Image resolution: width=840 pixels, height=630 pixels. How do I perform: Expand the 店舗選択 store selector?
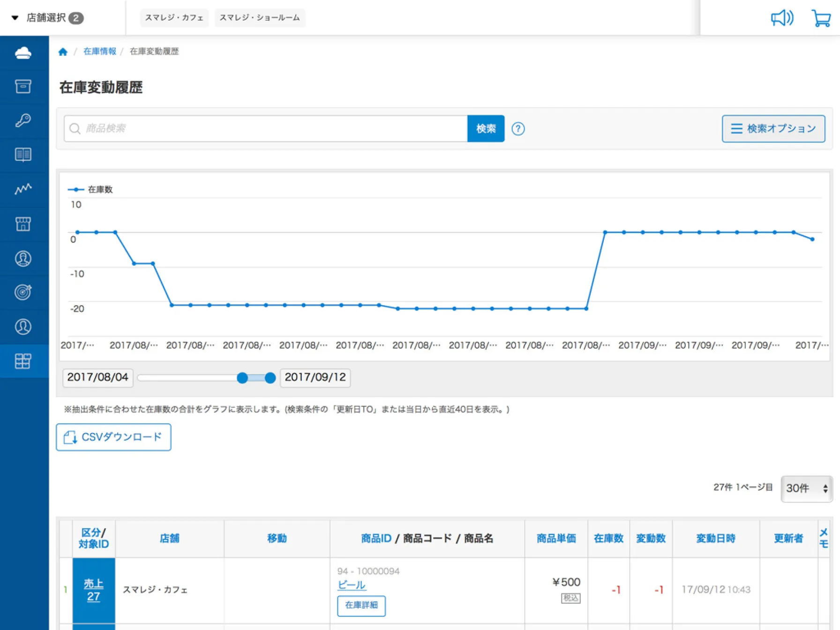click(x=48, y=18)
